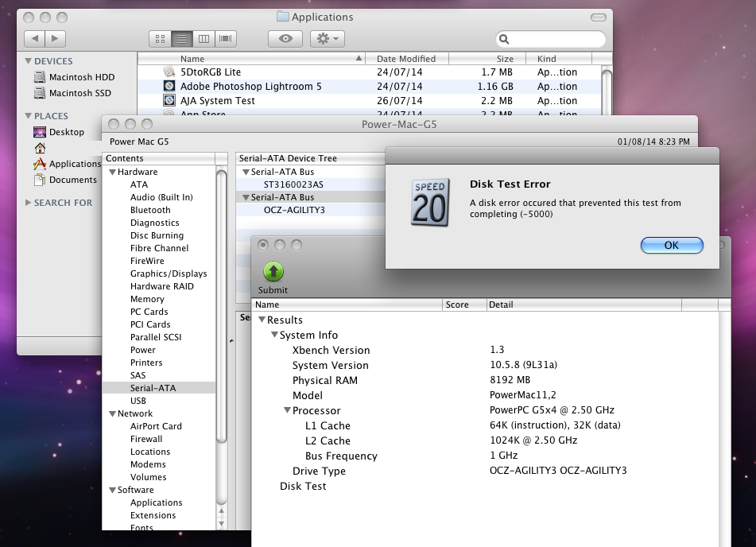
Task: Expand the SEARCH FOR sidebar section
Action: coord(29,203)
